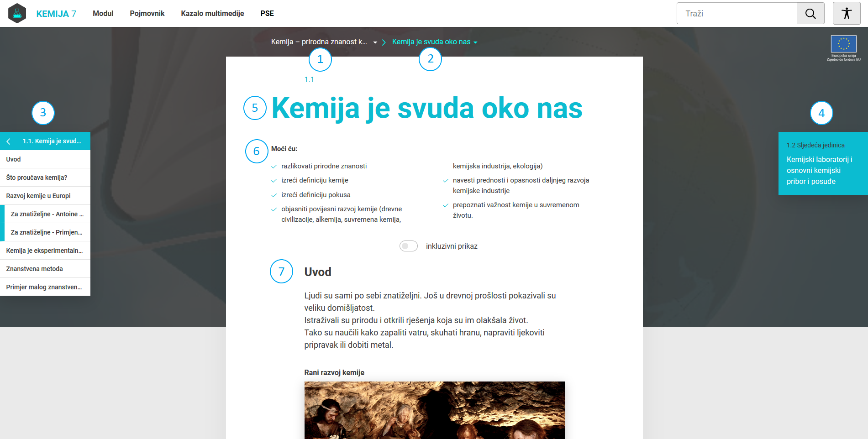Focus the Traži search field

(737, 13)
